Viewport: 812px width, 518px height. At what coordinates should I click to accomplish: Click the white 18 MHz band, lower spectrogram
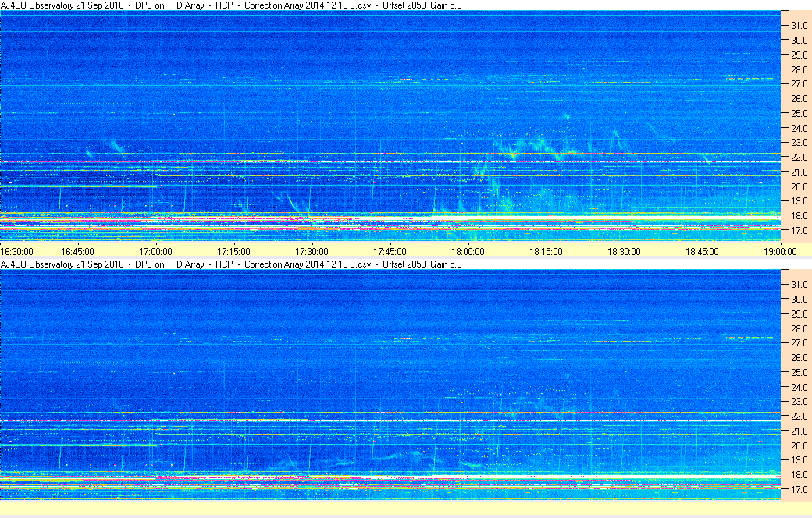click(x=390, y=475)
